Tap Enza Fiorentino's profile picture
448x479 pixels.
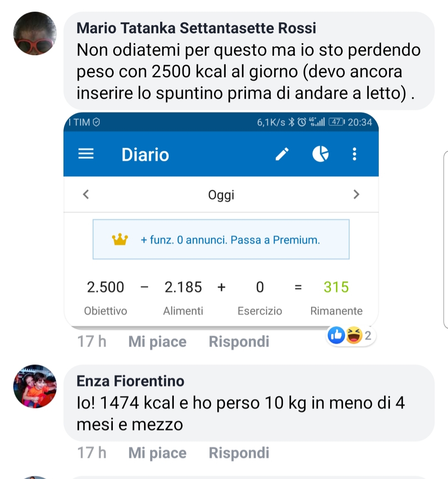coord(35,386)
